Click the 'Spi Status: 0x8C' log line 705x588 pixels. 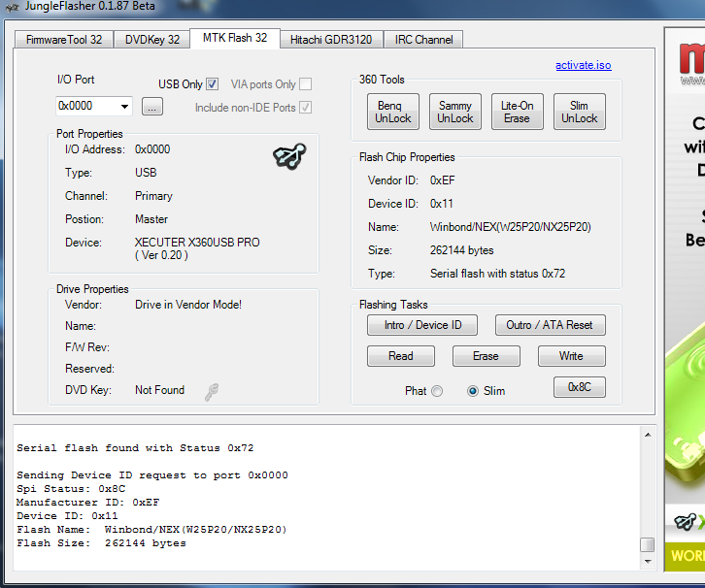click(71, 489)
